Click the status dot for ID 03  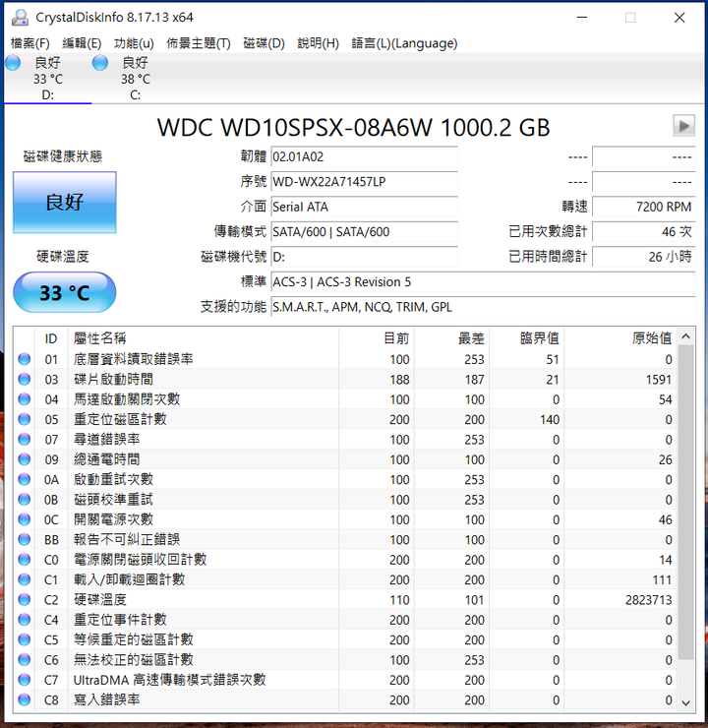tap(25, 380)
